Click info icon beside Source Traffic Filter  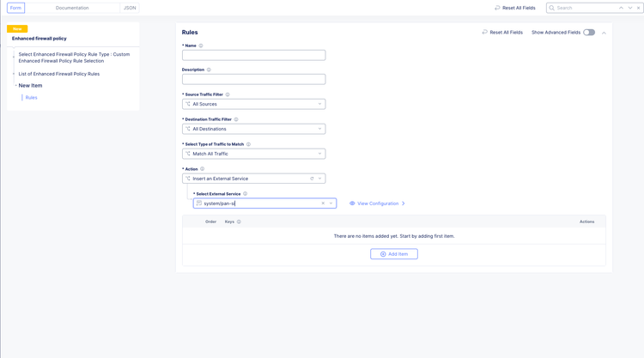click(x=228, y=94)
